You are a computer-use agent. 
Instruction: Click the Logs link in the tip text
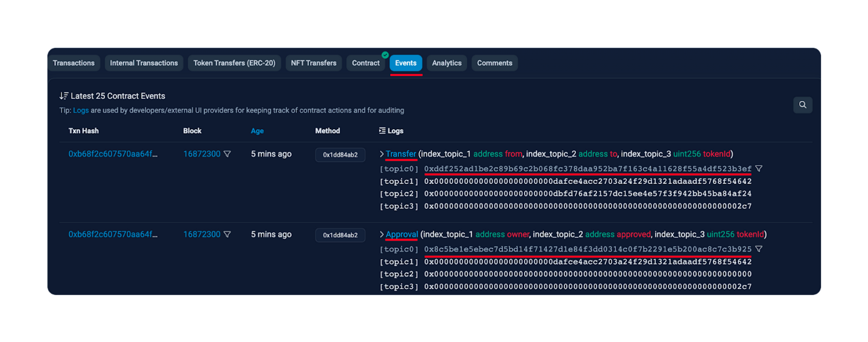[81, 111]
